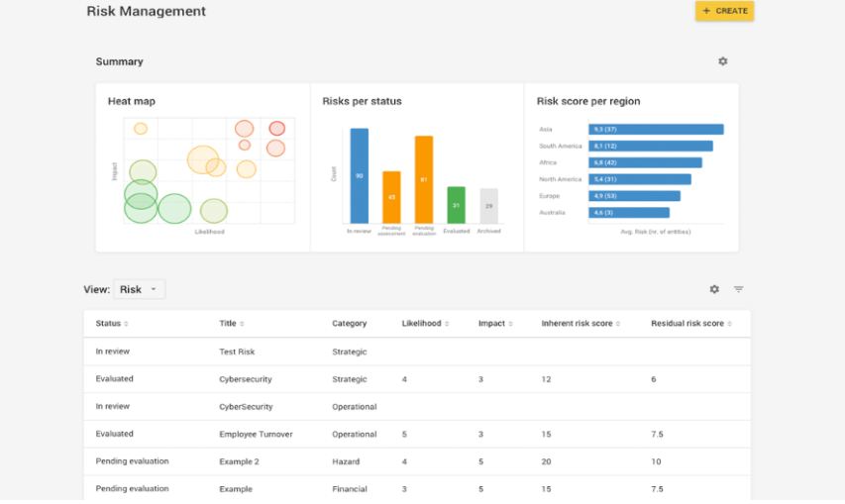Sort by Inherent risk score column
Image resolution: width=845 pixels, height=504 pixels.
[x=581, y=324]
